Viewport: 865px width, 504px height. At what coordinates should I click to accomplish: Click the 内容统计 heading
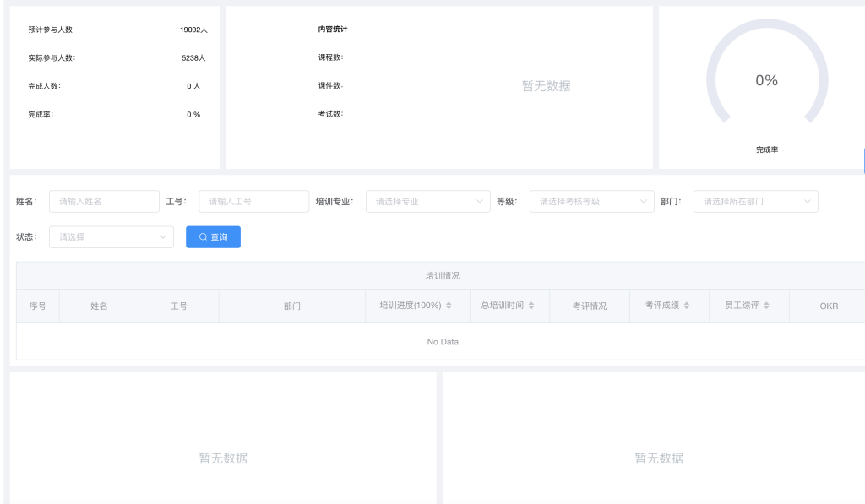(x=333, y=30)
